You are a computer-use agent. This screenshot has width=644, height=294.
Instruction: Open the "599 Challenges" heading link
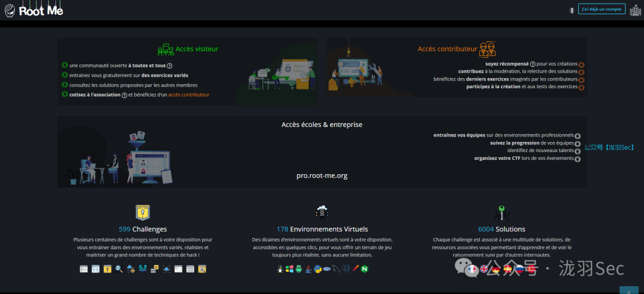click(143, 229)
